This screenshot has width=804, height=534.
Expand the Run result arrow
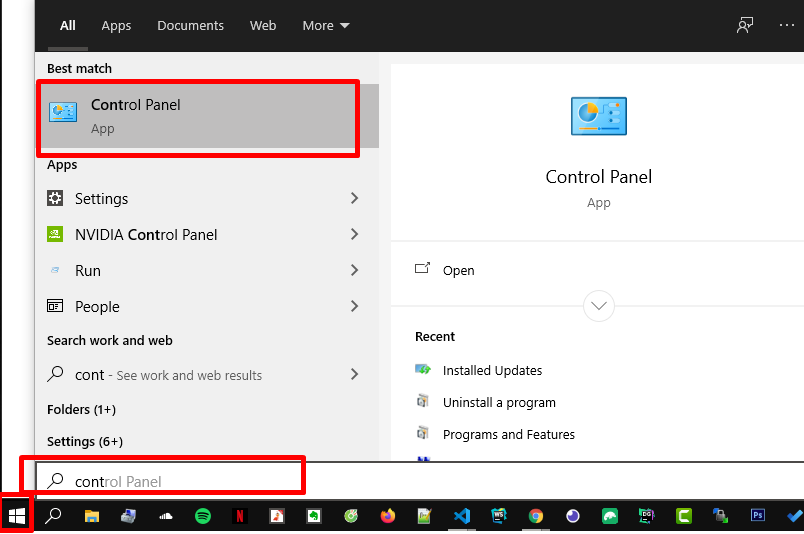354,270
